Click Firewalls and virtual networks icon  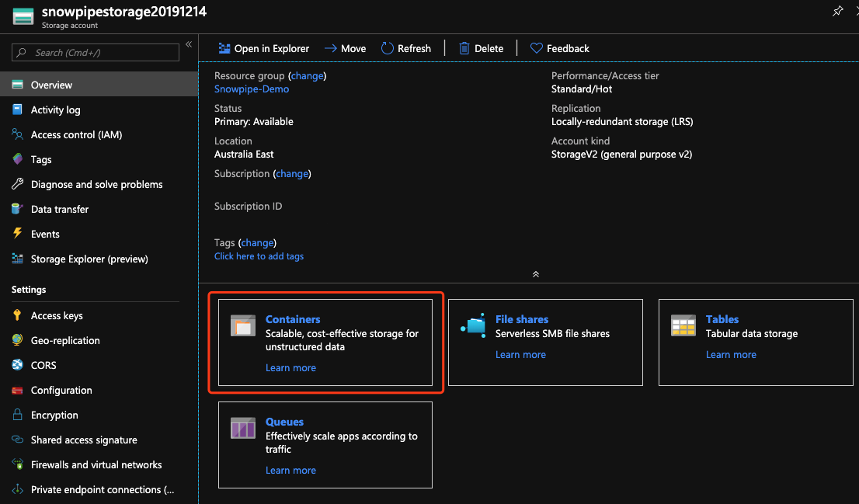click(18, 464)
